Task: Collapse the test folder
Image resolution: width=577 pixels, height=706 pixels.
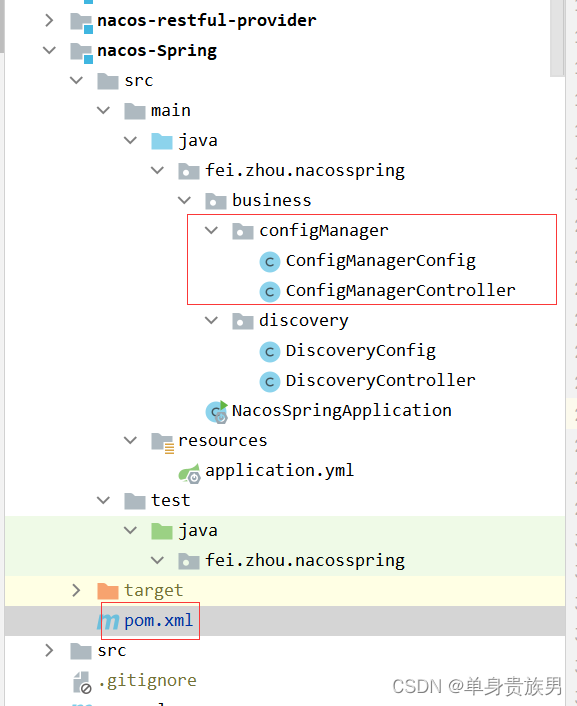Action: click(104, 500)
